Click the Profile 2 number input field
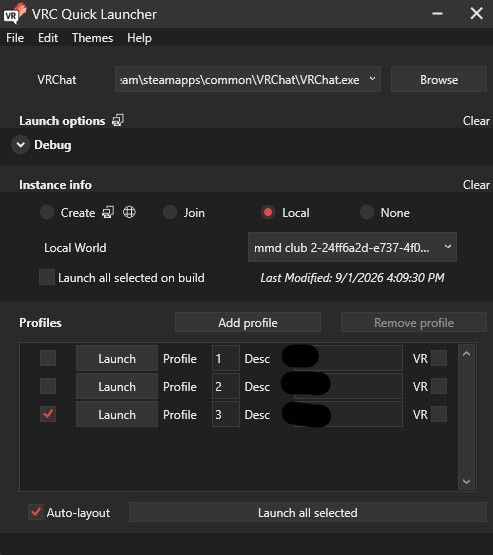Screen dimensions: 493x555 (x=226, y=386)
